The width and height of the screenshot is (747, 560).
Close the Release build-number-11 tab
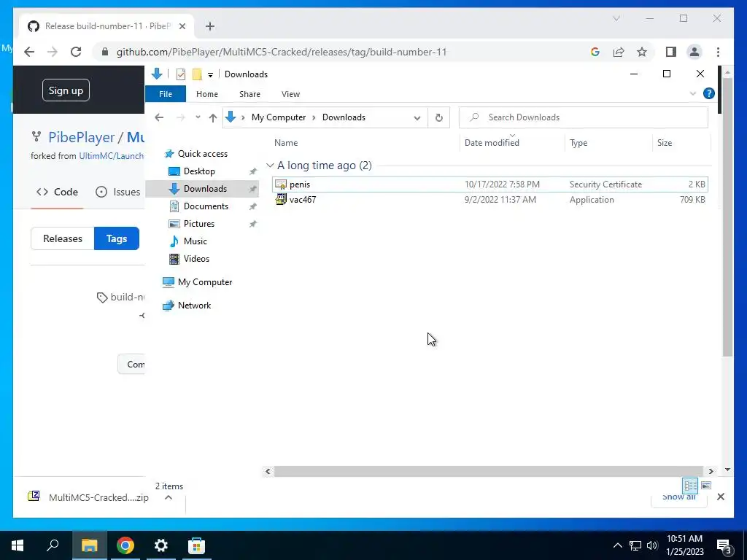pos(182,26)
